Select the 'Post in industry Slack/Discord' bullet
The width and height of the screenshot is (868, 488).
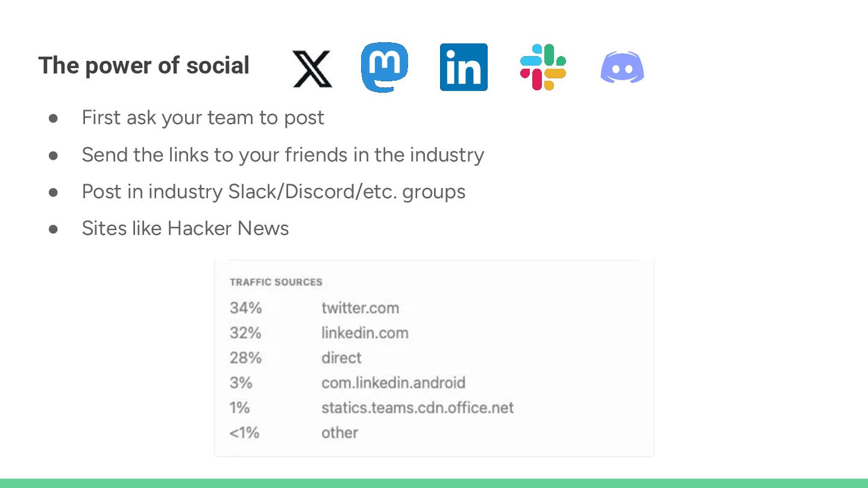274,192
